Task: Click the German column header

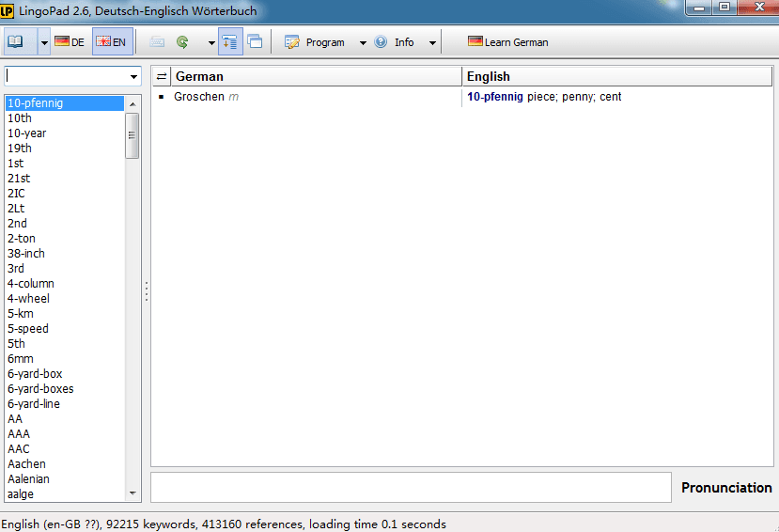Action: (317, 76)
